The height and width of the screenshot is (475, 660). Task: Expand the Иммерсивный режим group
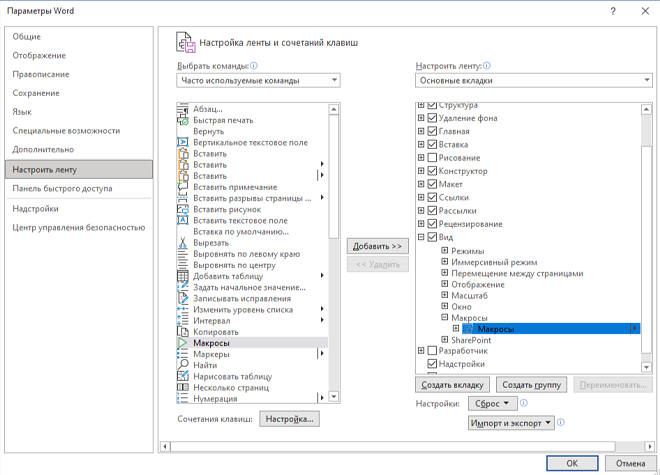point(444,262)
